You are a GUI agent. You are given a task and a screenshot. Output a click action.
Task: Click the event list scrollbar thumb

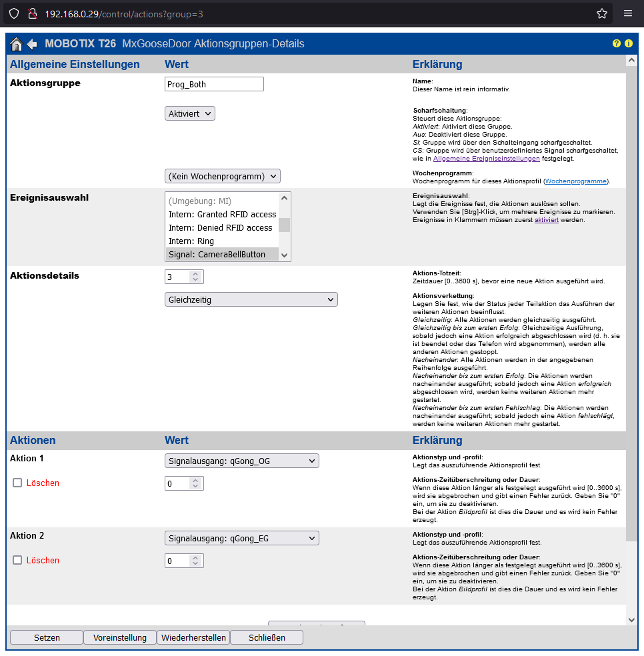point(285,225)
